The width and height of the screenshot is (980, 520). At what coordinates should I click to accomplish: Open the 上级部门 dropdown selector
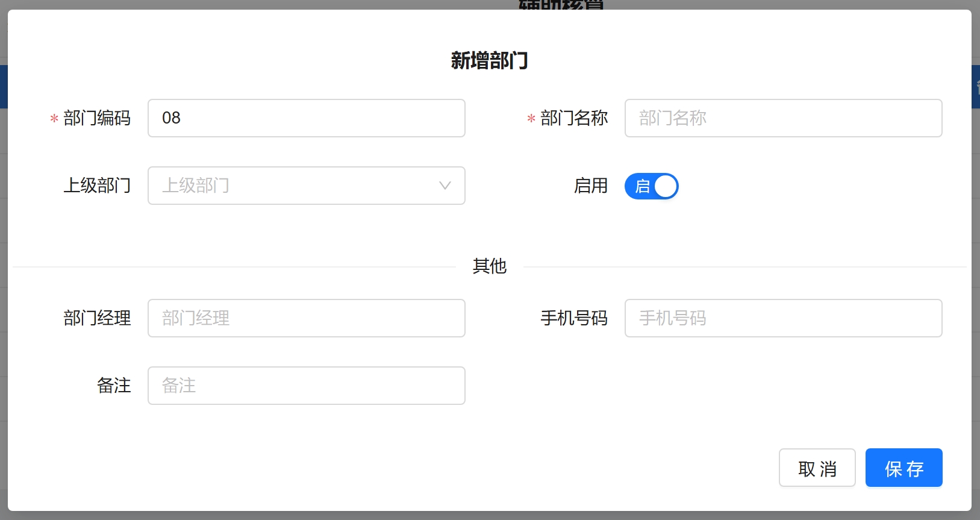tap(295, 186)
